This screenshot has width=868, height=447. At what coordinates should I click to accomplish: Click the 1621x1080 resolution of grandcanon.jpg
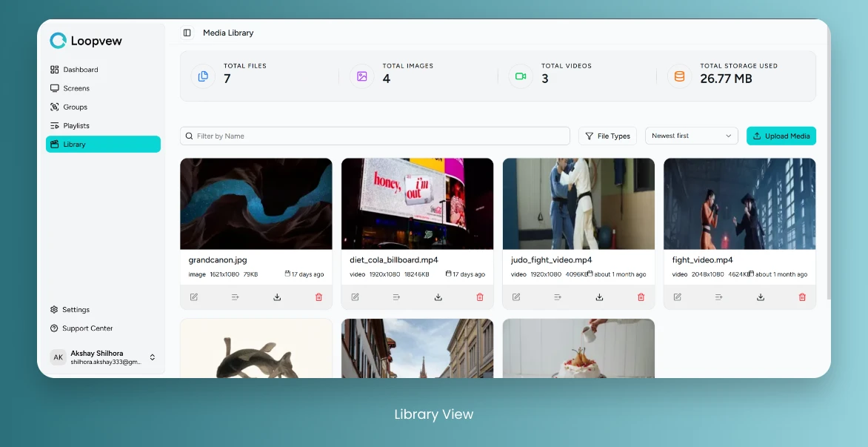click(224, 274)
